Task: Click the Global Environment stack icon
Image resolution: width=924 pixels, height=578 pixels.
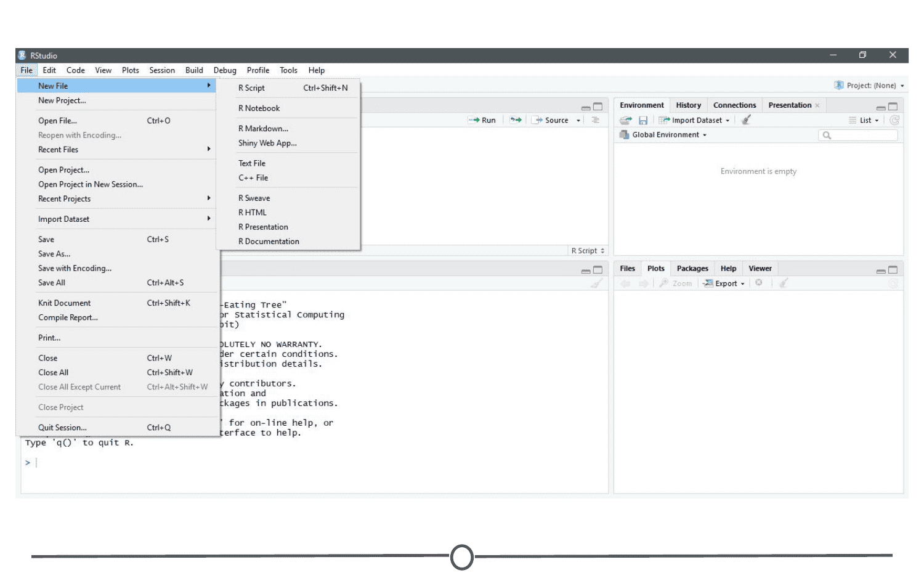Action: click(625, 135)
